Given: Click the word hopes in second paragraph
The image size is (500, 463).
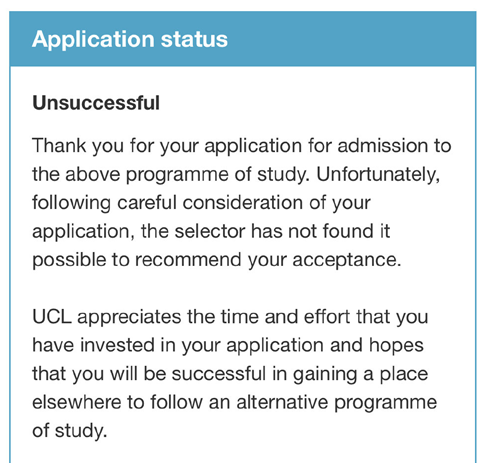Looking at the screenshot, I should tap(396, 346).
